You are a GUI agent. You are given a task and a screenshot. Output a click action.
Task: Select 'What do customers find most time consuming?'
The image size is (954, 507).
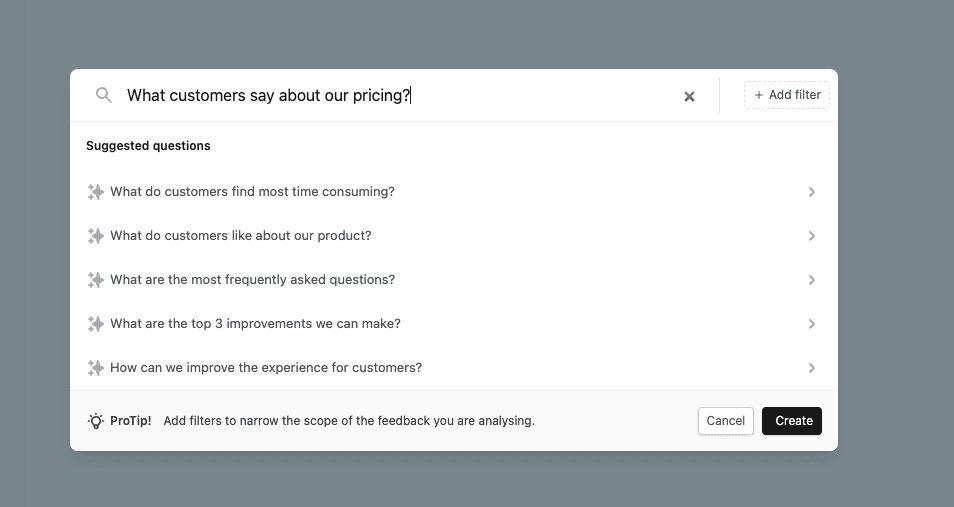[x=252, y=192]
